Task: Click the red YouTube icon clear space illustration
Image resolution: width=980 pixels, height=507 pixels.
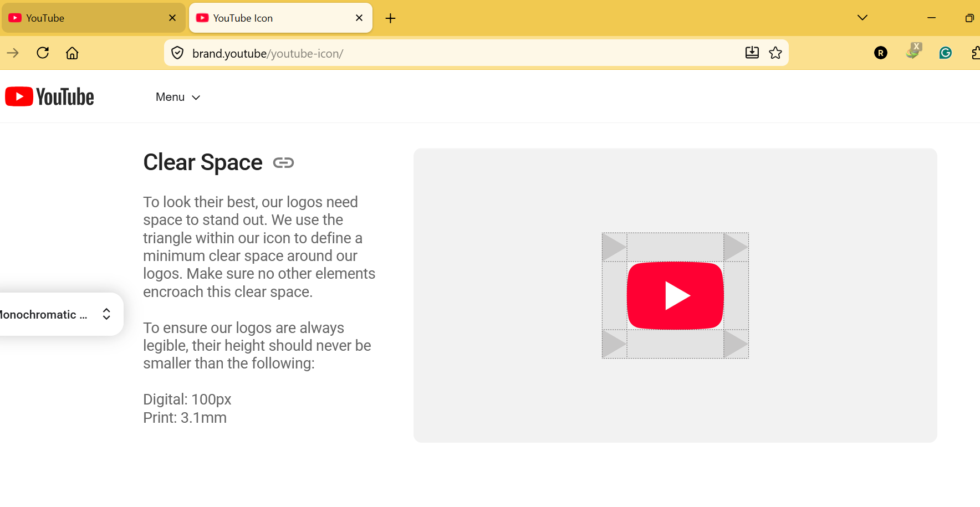Action: [675, 295]
